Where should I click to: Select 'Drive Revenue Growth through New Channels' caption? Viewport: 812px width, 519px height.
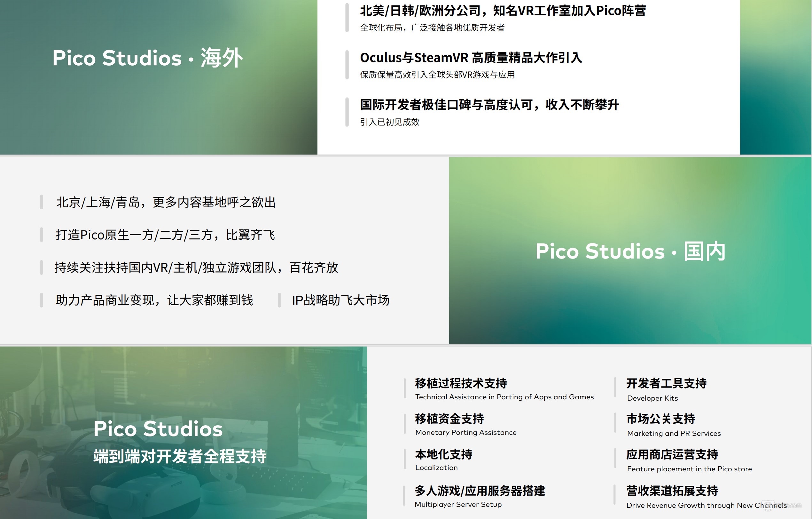click(707, 506)
